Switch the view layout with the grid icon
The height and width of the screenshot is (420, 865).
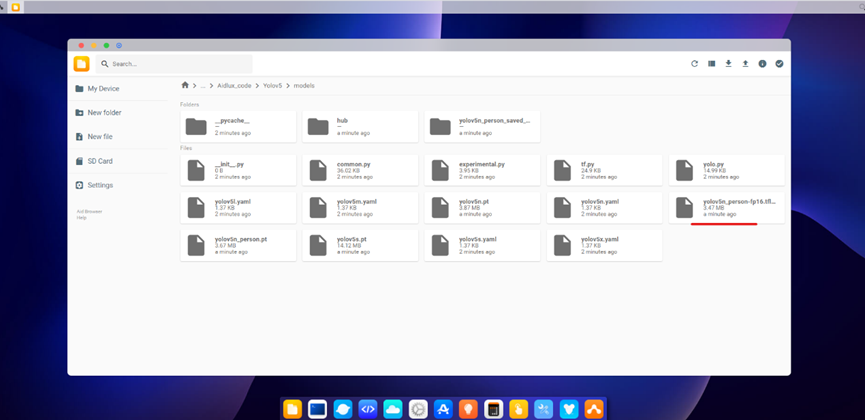point(712,64)
